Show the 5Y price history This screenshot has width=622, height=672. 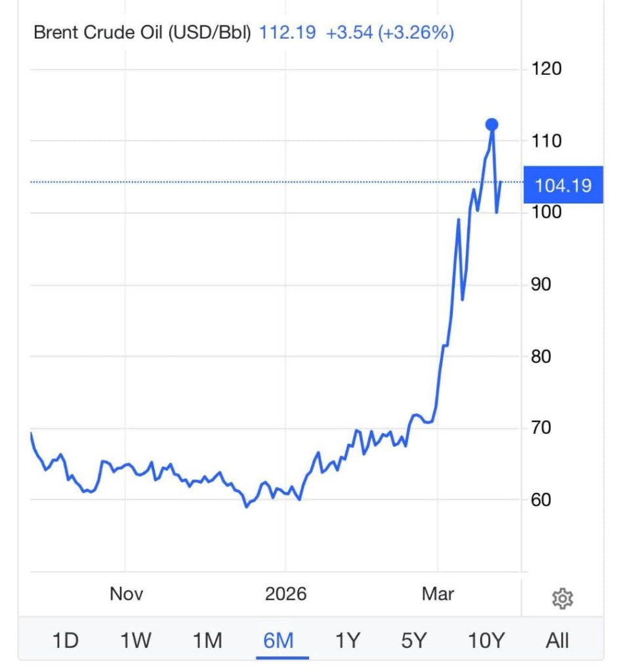pyautogui.click(x=414, y=640)
